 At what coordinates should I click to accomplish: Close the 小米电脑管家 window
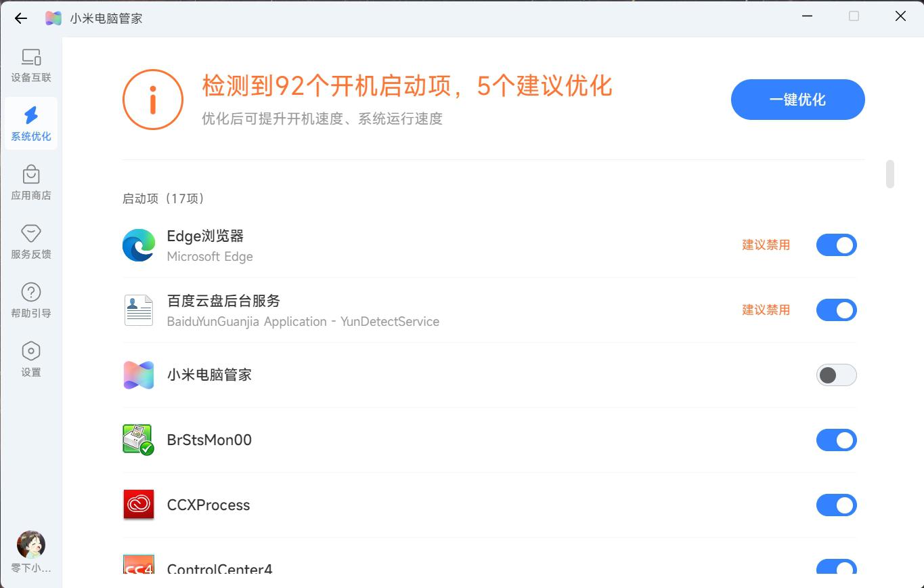click(900, 16)
